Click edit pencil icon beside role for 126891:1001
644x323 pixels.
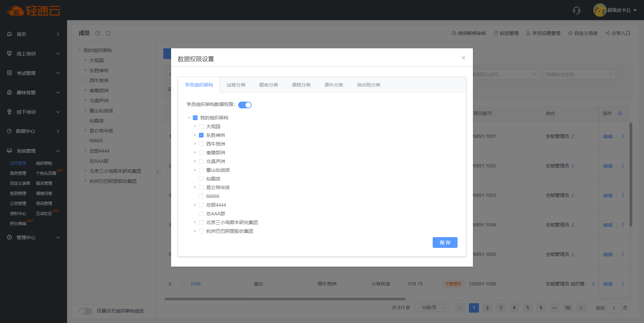point(573,137)
